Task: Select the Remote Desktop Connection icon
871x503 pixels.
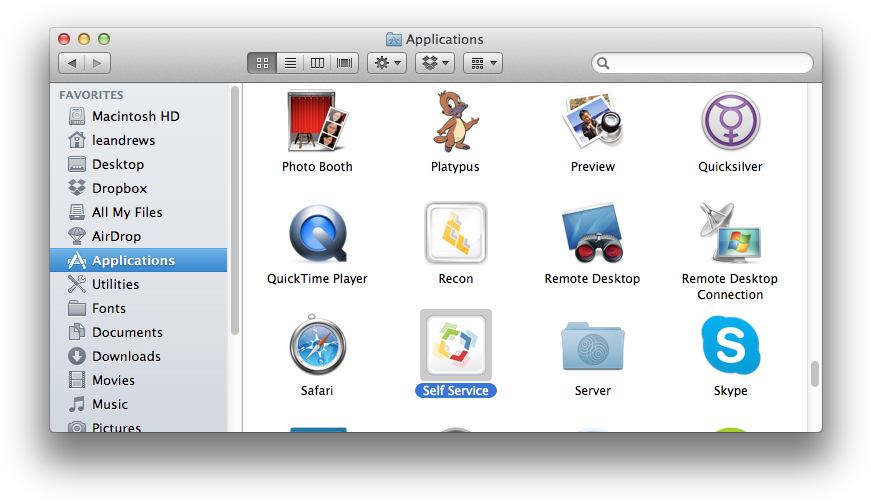Action: pyautogui.click(x=730, y=233)
